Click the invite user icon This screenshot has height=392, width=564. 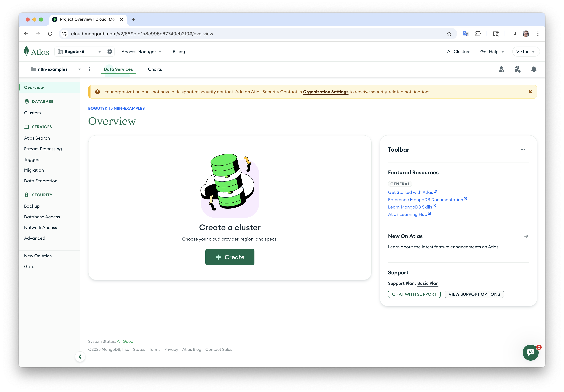502,69
